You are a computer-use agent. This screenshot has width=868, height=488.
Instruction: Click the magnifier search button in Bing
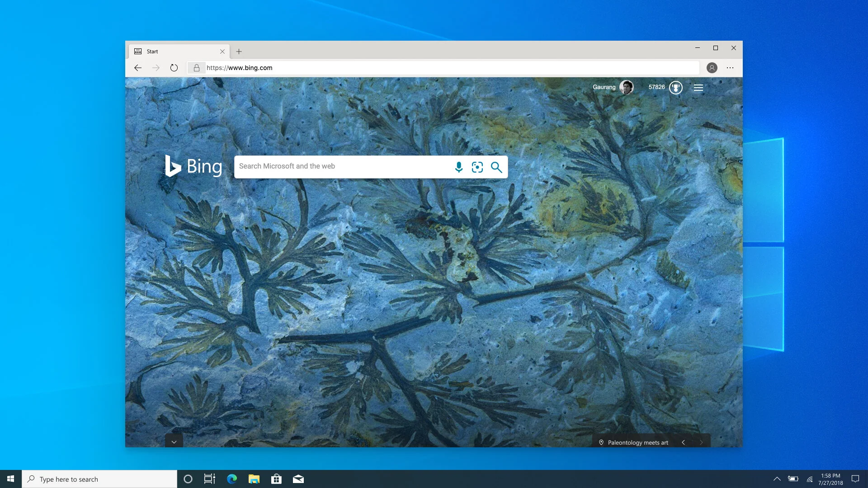(496, 167)
